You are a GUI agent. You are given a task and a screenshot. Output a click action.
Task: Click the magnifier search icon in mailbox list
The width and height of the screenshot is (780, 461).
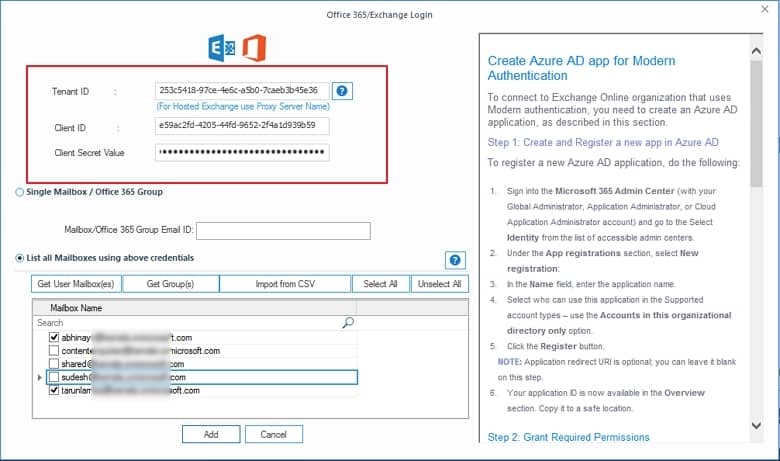(x=348, y=323)
